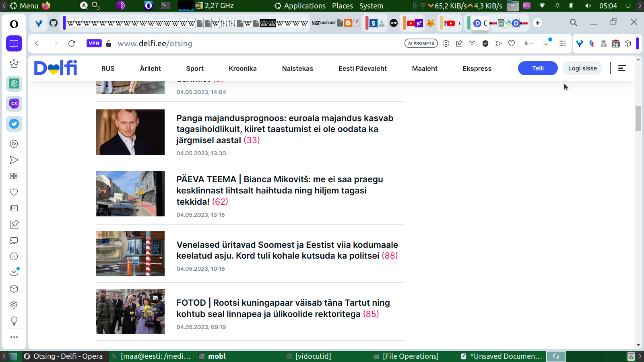Open the traffic street article thumbnail
644x362 pixels.
click(130, 194)
